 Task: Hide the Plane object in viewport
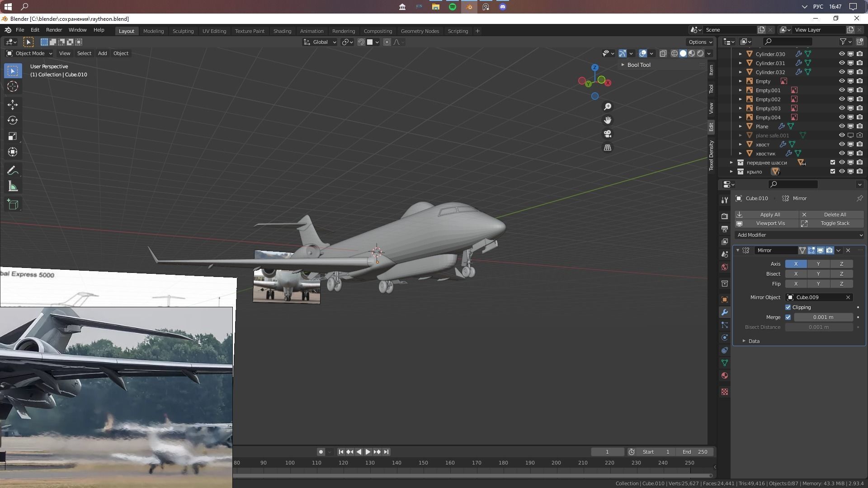coord(842,126)
